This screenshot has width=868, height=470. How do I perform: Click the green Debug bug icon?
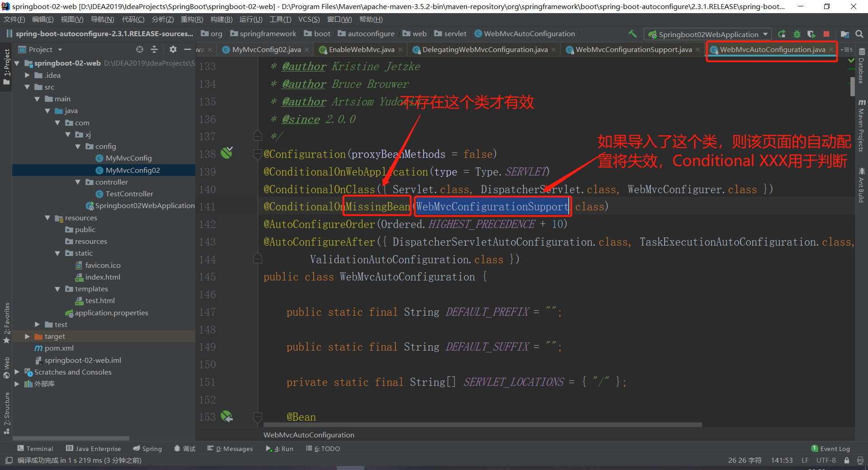click(797, 34)
